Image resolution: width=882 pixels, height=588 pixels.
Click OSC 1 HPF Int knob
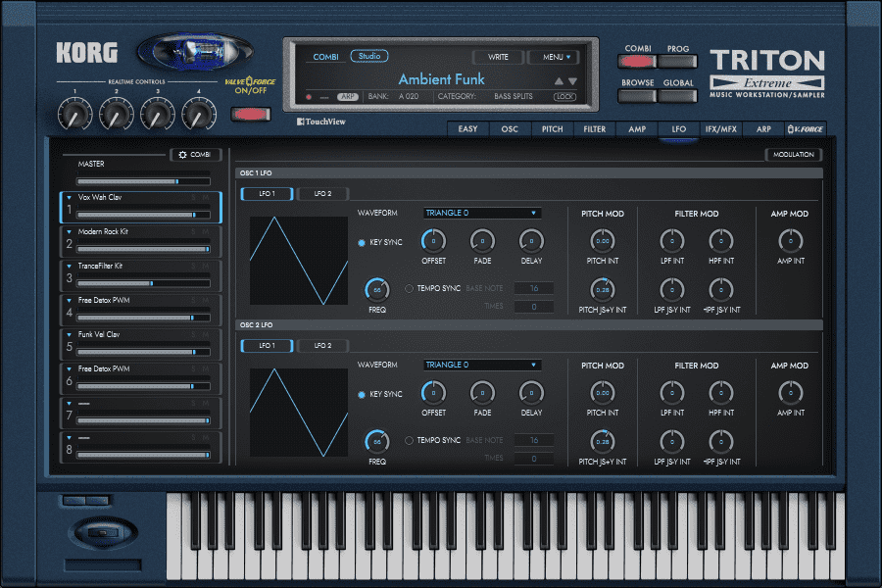720,241
